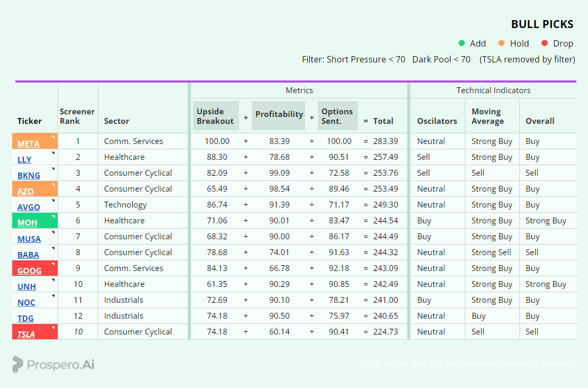Open the TDG ticker link
The height and width of the screenshot is (388, 588).
click(x=25, y=318)
